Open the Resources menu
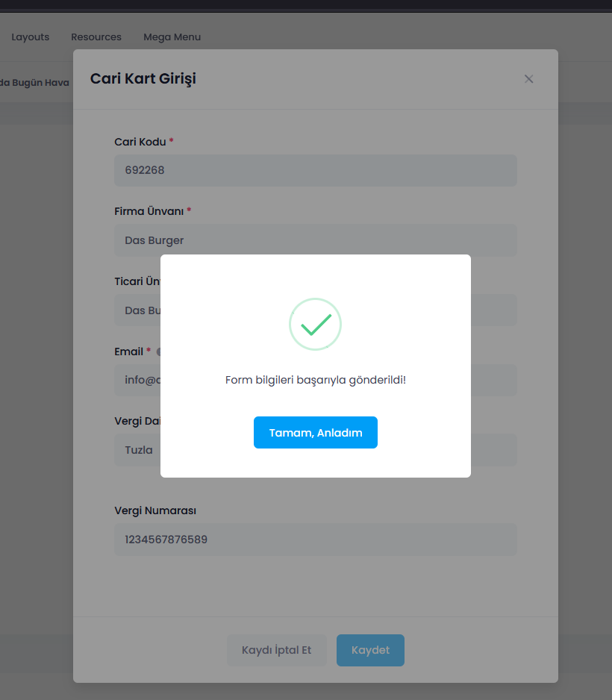This screenshot has height=700, width=612. click(x=96, y=37)
